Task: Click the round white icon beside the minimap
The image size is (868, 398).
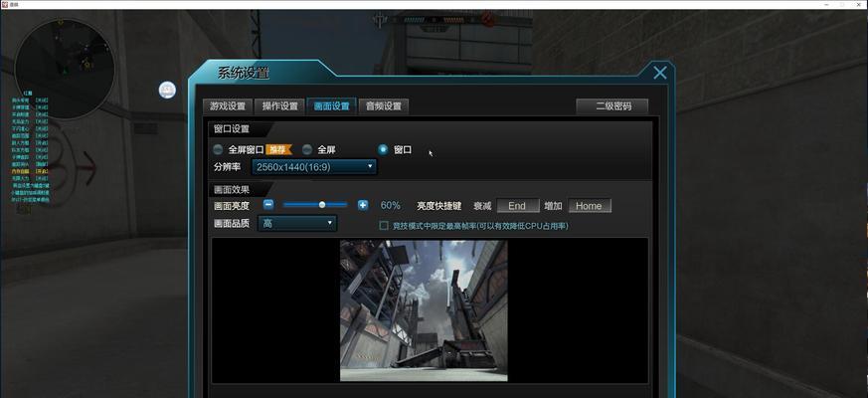Action: pos(167,91)
